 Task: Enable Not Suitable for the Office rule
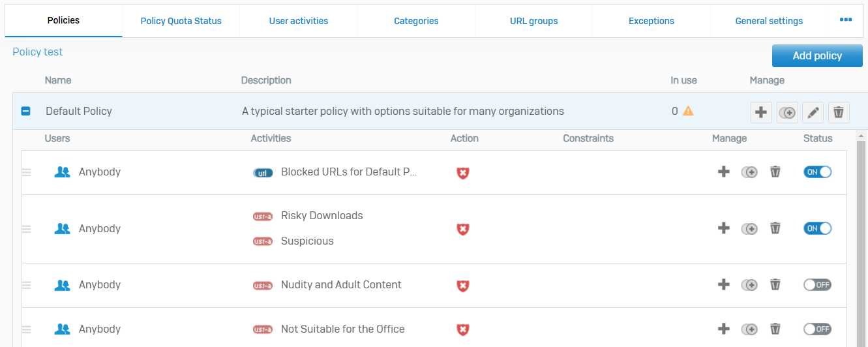click(x=817, y=329)
